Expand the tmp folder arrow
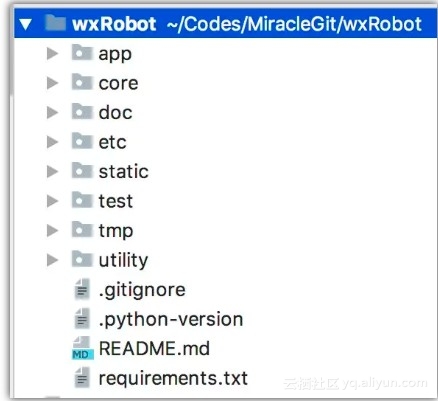The image size is (438, 401). tap(52, 231)
